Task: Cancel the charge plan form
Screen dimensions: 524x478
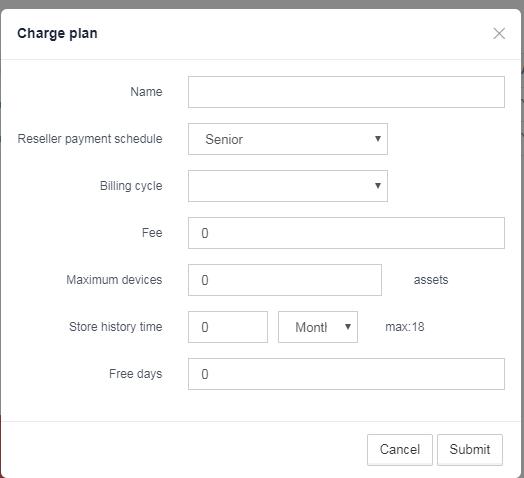Action: (400, 450)
